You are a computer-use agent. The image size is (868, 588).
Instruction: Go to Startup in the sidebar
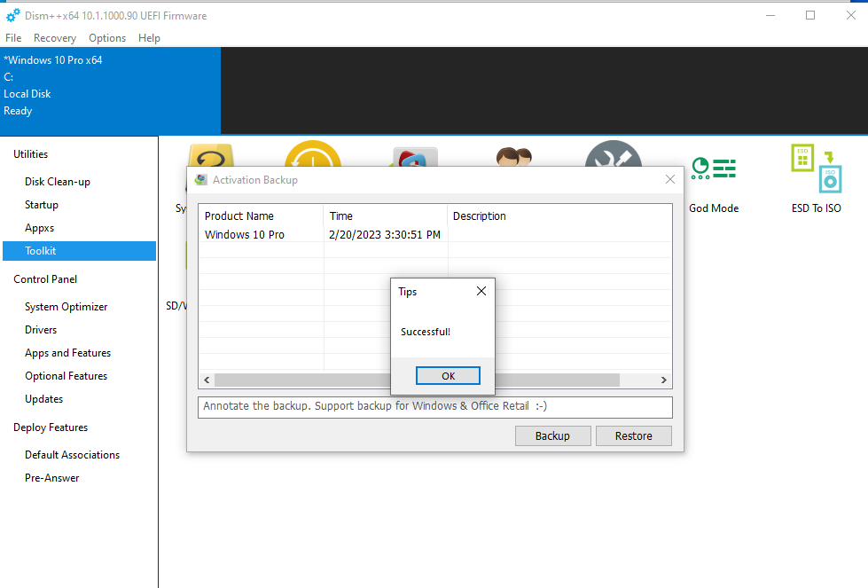point(42,205)
